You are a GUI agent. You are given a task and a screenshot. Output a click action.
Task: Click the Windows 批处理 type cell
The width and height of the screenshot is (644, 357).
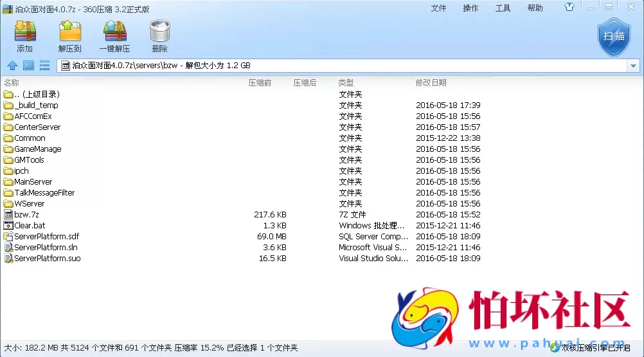pyautogui.click(x=371, y=226)
